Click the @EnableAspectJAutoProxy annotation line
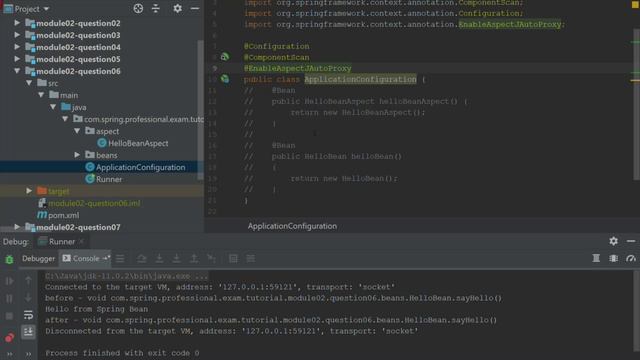This screenshot has width=640, height=360. pos(298,68)
